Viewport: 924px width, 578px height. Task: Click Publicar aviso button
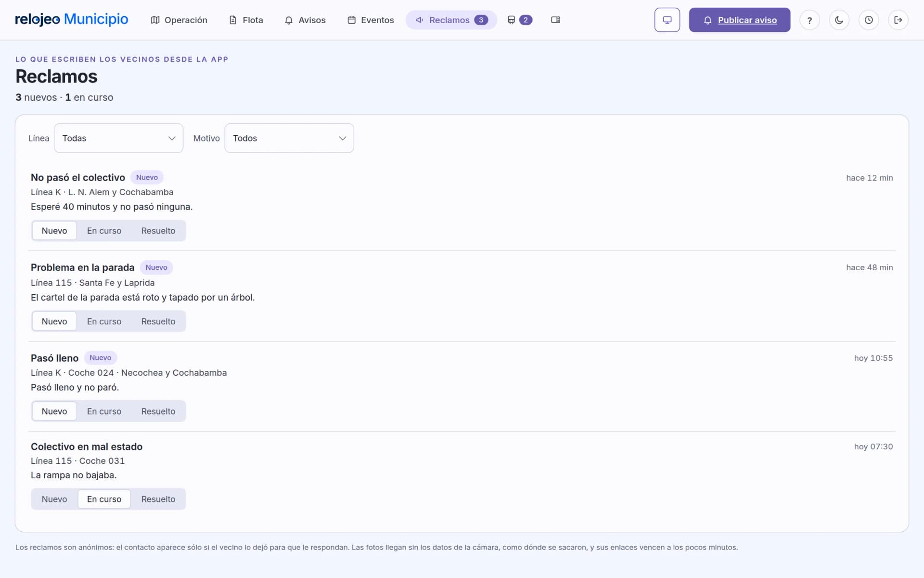[x=739, y=20]
